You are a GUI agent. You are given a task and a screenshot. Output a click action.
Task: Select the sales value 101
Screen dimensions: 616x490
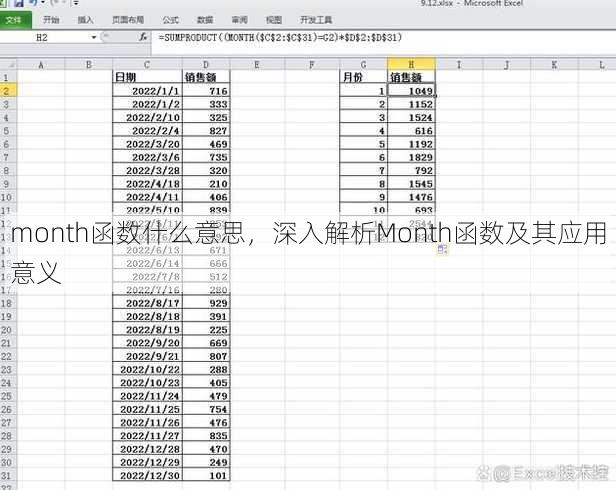click(x=206, y=475)
